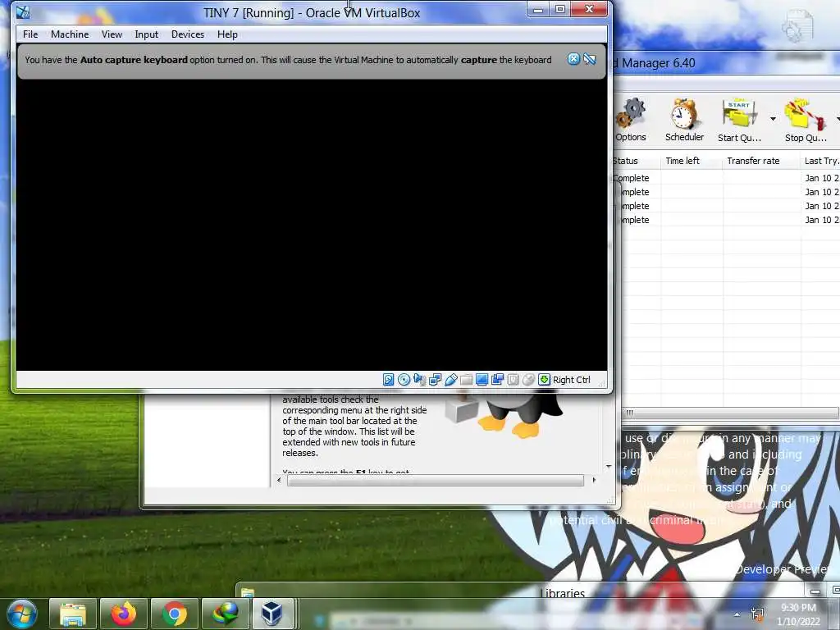Screen dimensions: 840x630
Task: Click down scroll arrow in penguin window
Action: [x=609, y=467]
